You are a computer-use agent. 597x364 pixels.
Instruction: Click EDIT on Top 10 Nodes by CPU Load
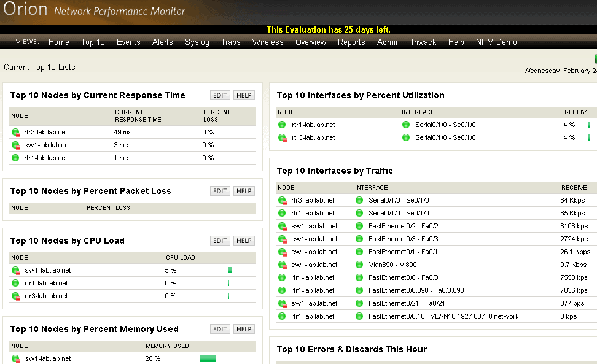(x=220, y=240)
